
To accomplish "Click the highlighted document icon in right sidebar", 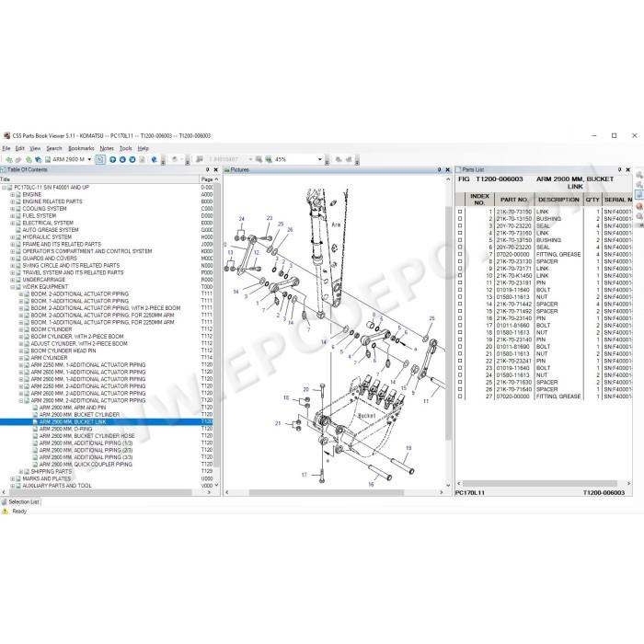I will [639, 195].
